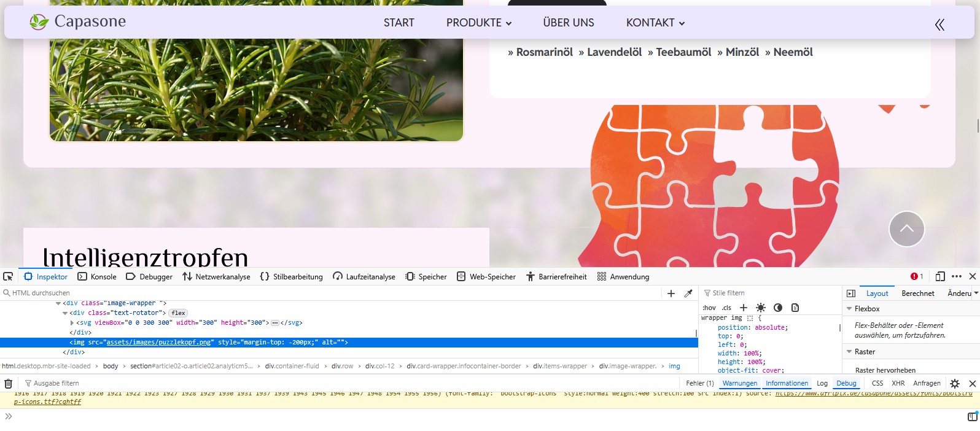
Task: Select div.items-wrapper in breadcrumbs
Action: point(560,366)
